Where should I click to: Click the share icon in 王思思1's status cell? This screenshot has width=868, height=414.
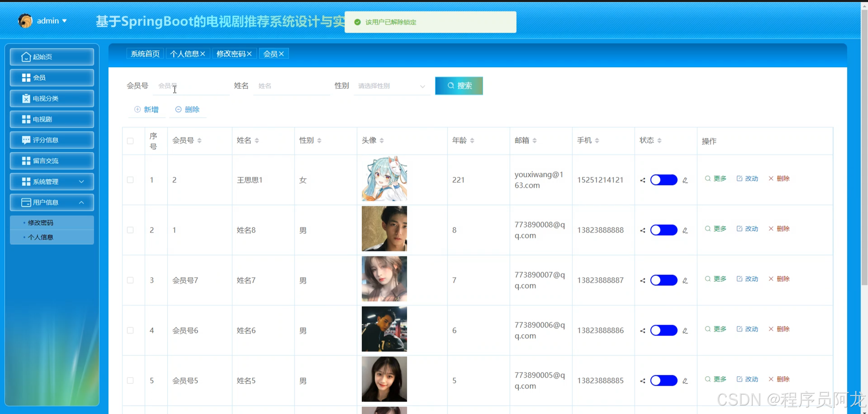643,180
